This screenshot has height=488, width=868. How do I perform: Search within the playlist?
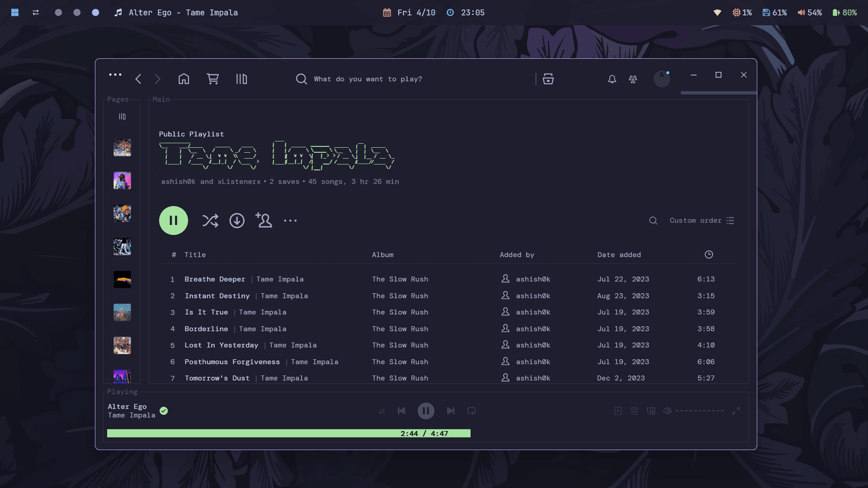(x=653, y=221)
